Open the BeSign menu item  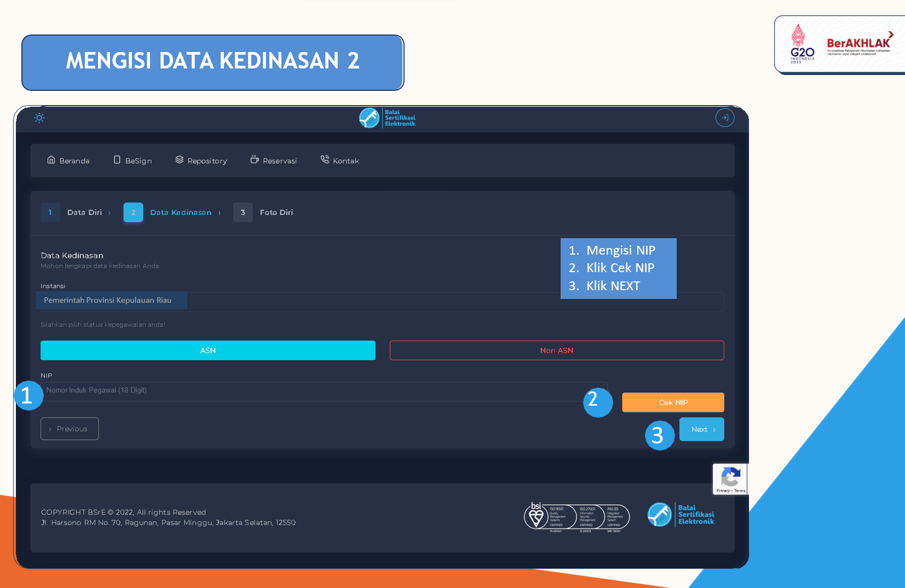coord(133,160)
